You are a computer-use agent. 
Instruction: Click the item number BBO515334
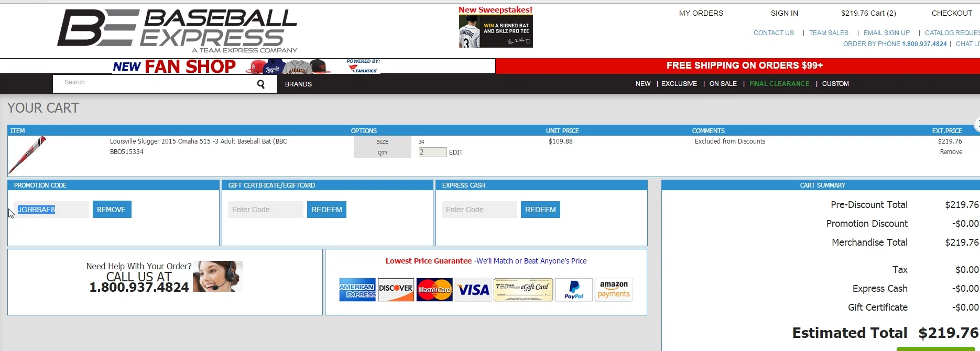tap(126, 152)
